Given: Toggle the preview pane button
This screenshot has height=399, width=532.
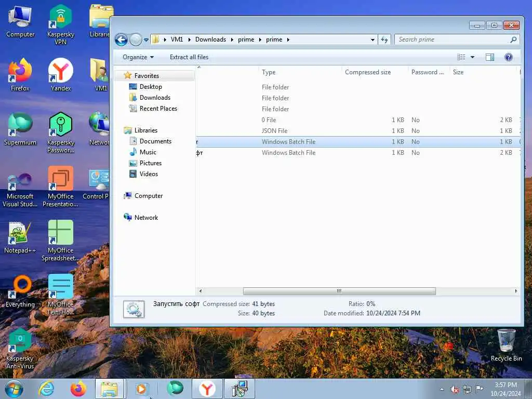Looking at the screenshot, I should [x=490, y=57].
